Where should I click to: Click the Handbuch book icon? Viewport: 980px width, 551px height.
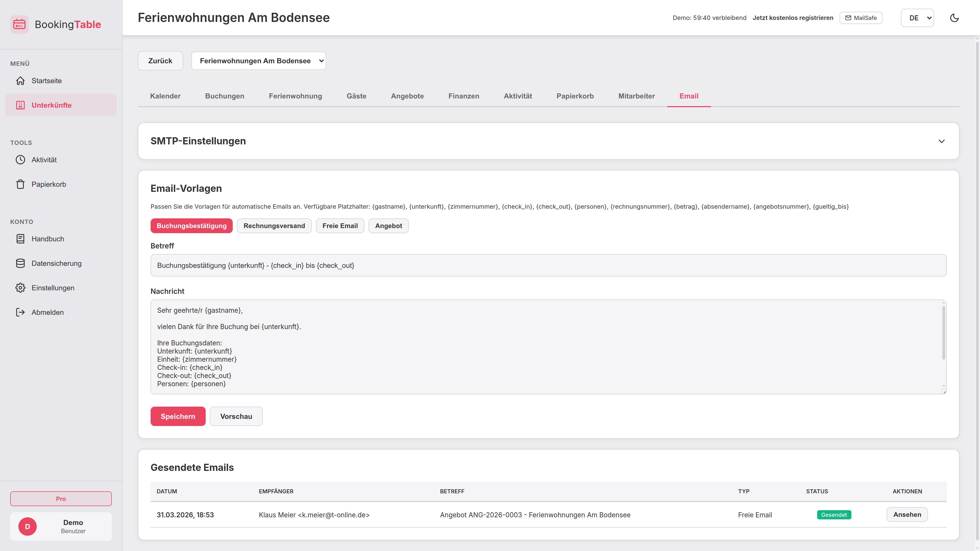pos(20,239)
